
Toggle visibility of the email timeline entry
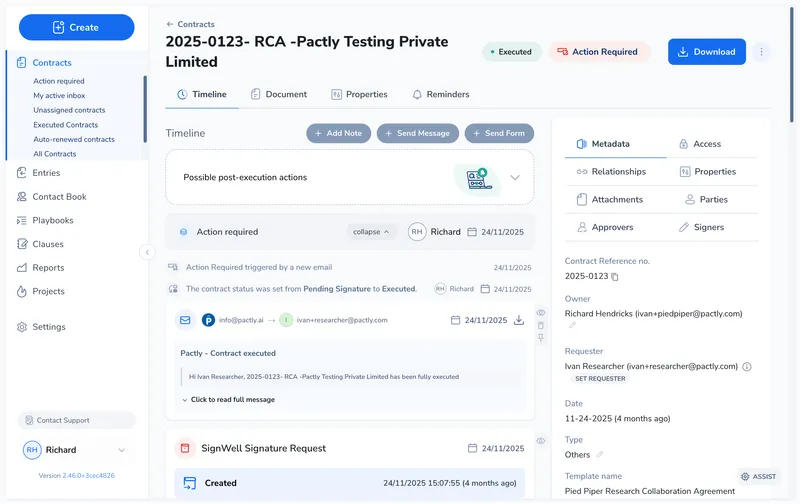tap(541, 313)
